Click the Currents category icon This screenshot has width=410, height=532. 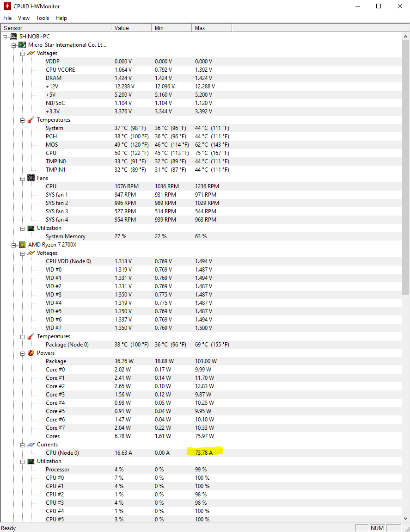(31, 445)
